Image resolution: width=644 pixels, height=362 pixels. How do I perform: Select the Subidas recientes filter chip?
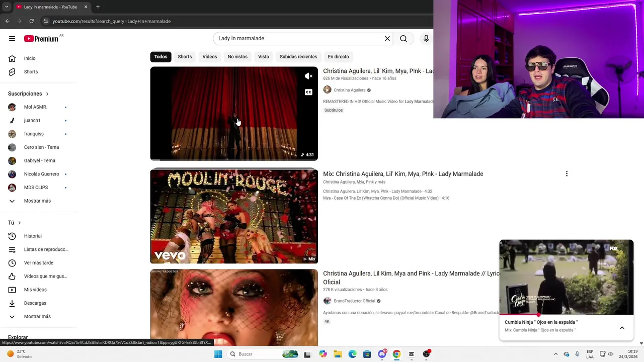(x=298, y=57)
